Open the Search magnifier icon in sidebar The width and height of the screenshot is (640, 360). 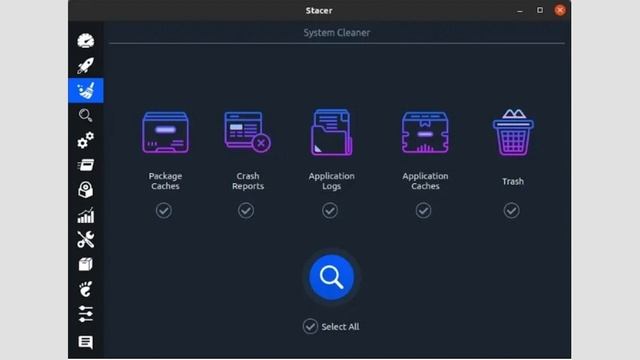[86, 116]
